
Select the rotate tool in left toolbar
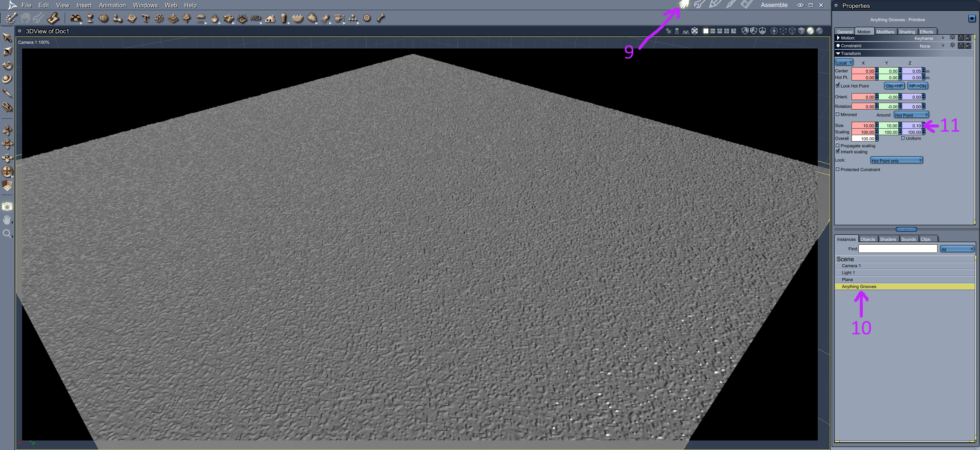[7, 65]
